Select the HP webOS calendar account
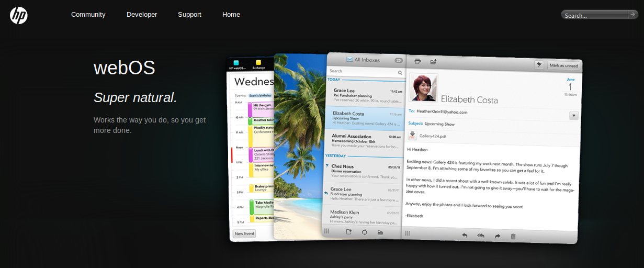 point(236,64)
